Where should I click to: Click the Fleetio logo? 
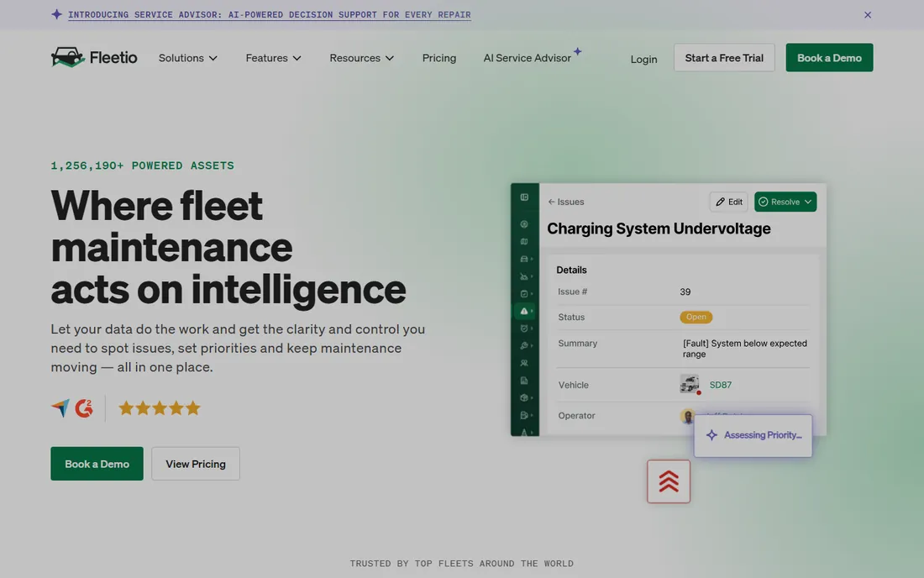(x=94, y=57)
